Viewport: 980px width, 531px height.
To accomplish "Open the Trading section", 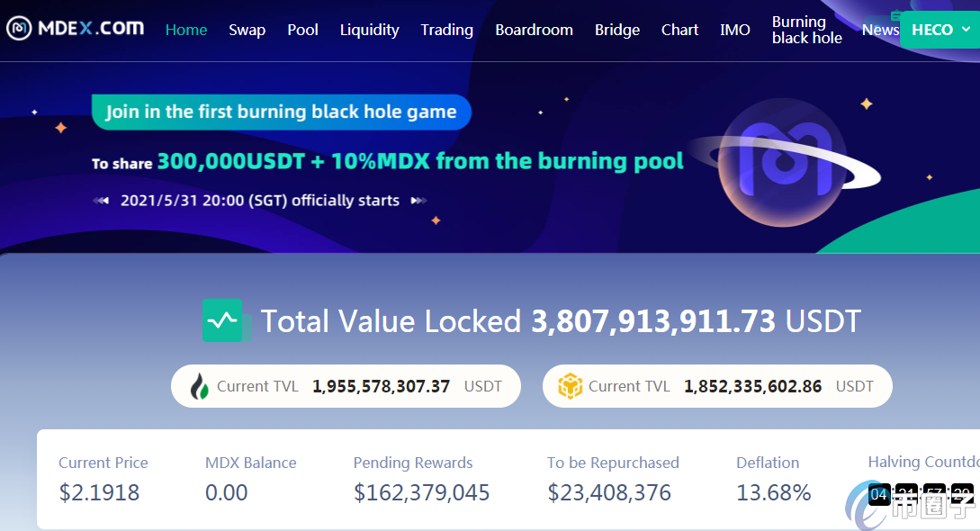I will tap(446, 30).
